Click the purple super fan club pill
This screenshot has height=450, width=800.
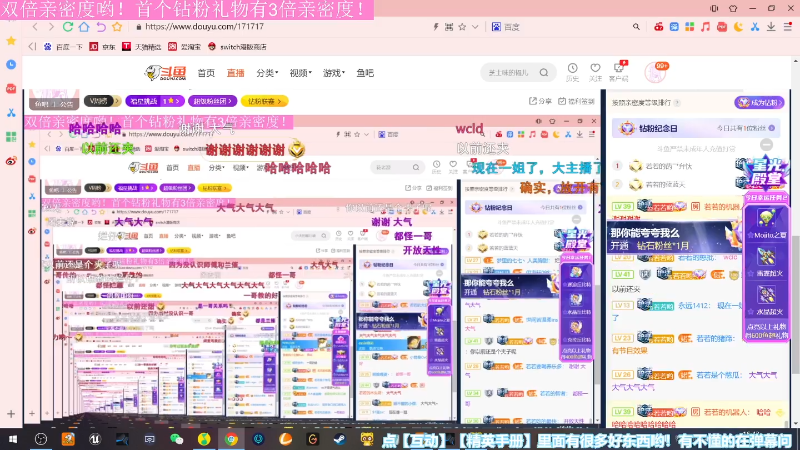[x=212, y=101]
